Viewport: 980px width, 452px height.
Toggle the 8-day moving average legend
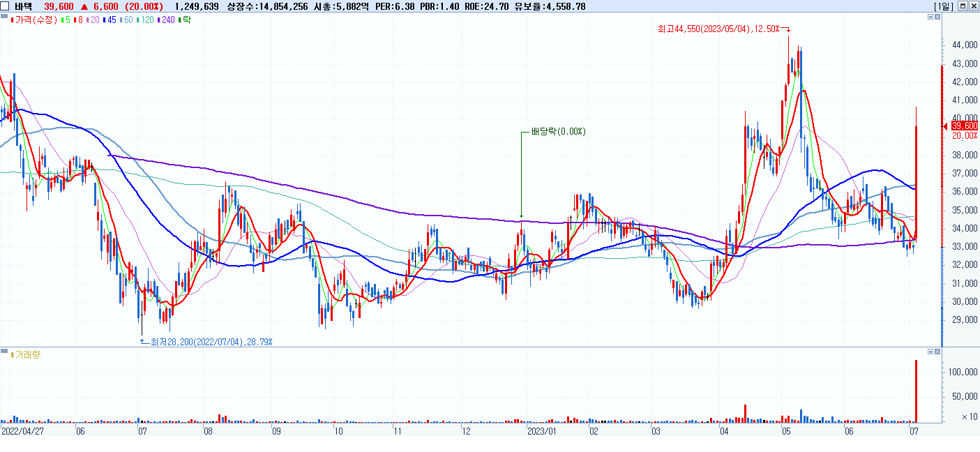(79, 20)
